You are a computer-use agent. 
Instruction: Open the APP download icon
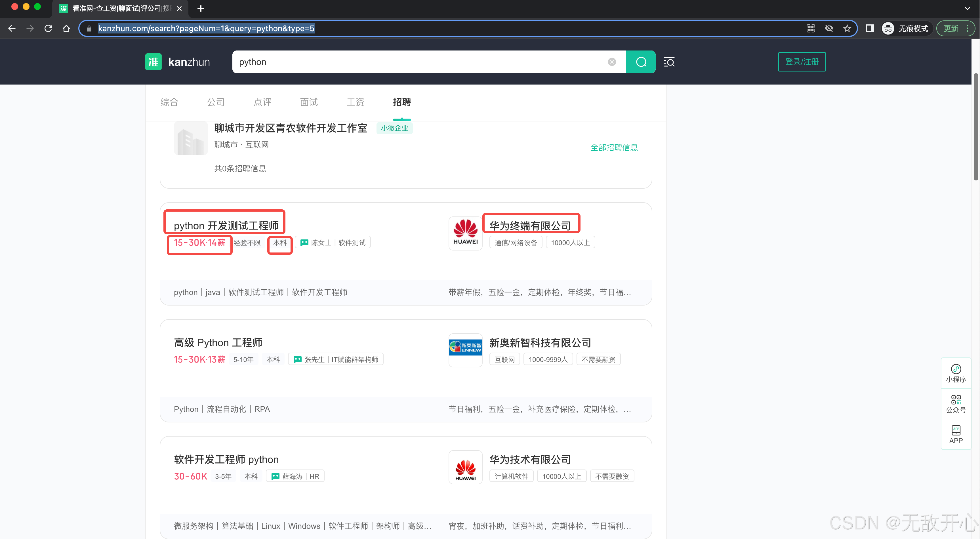(x=956, y=434)
